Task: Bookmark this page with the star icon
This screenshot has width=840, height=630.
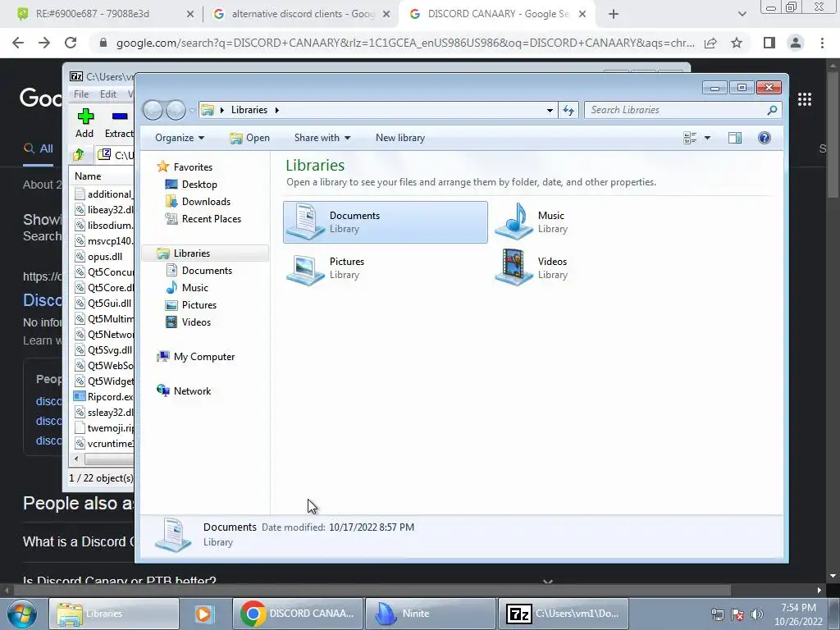Action: point(737,43)
